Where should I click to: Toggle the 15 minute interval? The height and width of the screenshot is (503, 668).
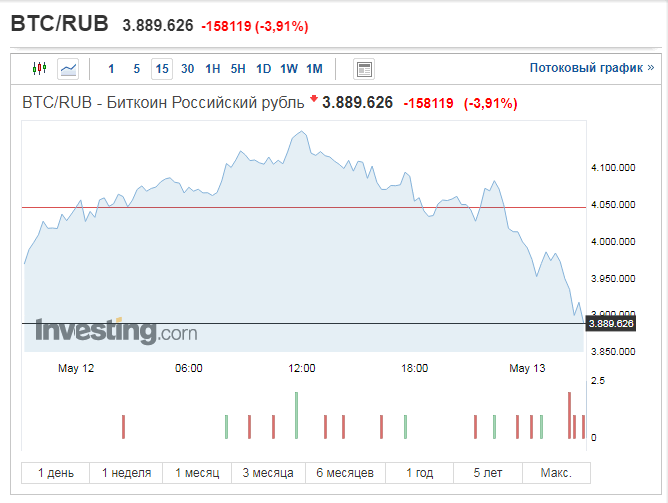(162, 69)
